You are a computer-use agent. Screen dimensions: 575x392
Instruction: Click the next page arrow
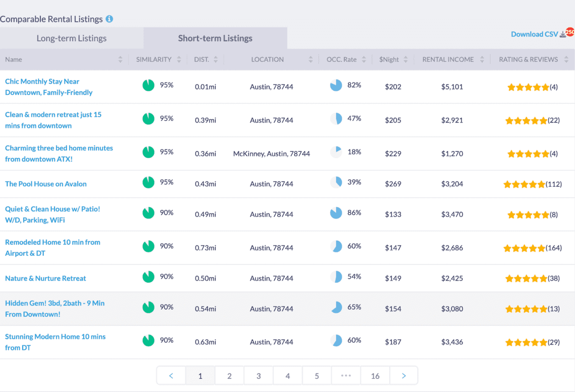[404, 375]
